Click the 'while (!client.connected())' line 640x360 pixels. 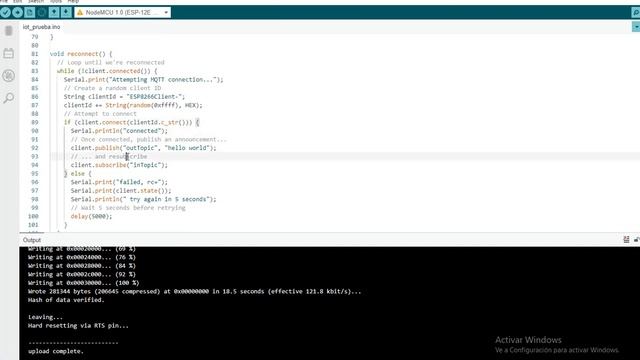coord(107,71)
